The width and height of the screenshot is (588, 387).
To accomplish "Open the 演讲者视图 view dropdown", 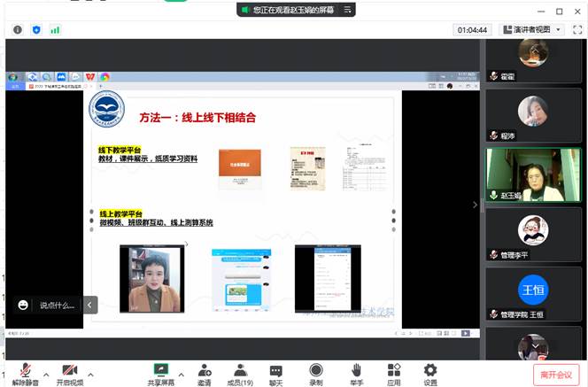I will click(x=531, y=29).
